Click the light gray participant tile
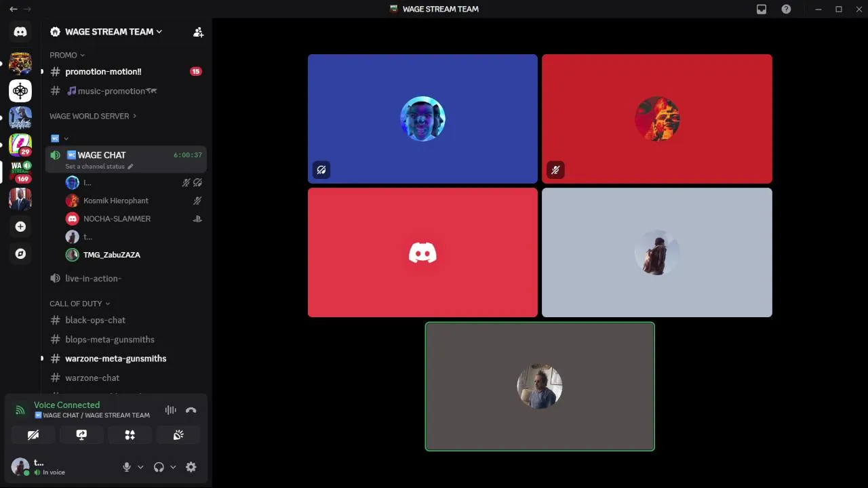The width and height of the screenshot is (868, 488). pos(657,252)
